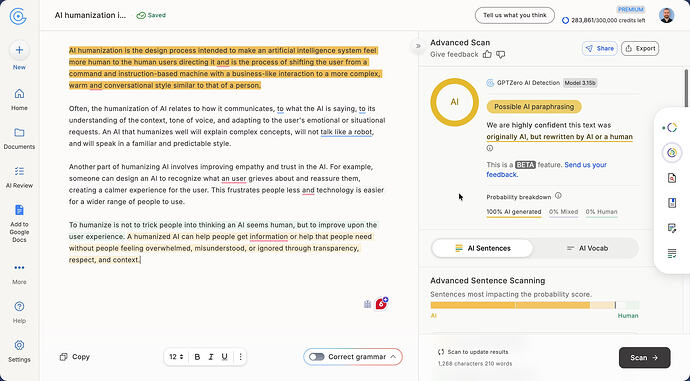This screenshot has height=381, width=690.
Task: Click the 100% AI generated breakdown label
Action: (514, 212)
